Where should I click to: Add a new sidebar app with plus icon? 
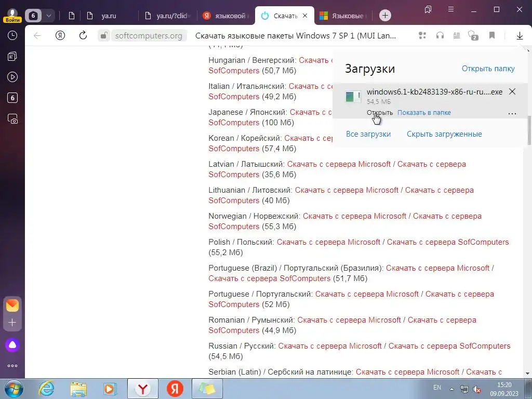(12, 322)
